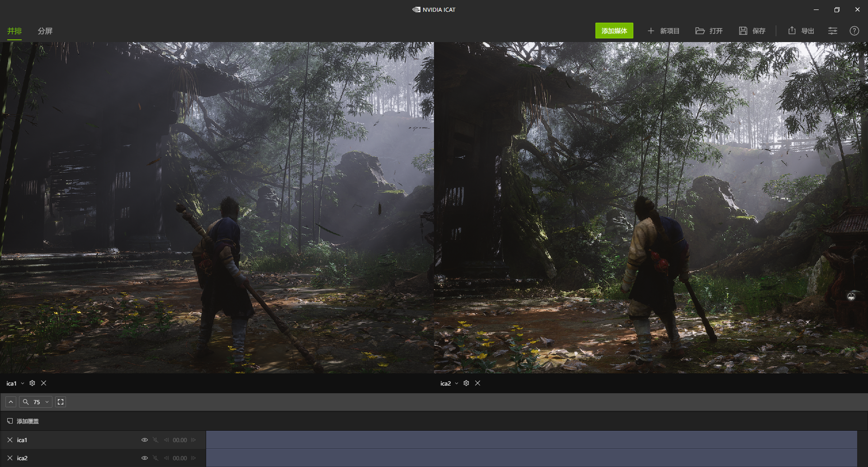Screen dimensions: 868x467
Task: Expand the zoom level 75 dropdown
Action: [x=47, y=401]
